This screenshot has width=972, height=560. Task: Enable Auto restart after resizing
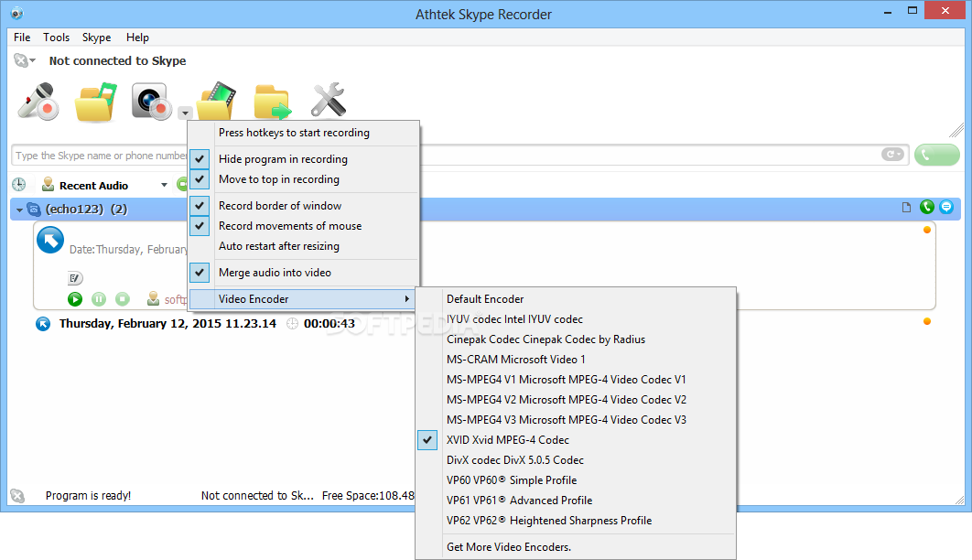tap(305, 246)
